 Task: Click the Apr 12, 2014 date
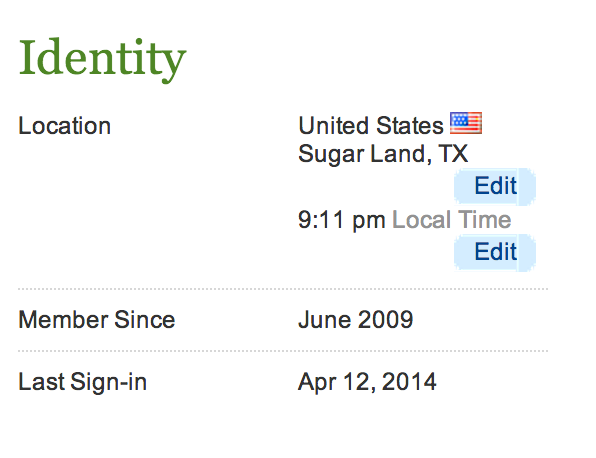[x=367, y=382]
